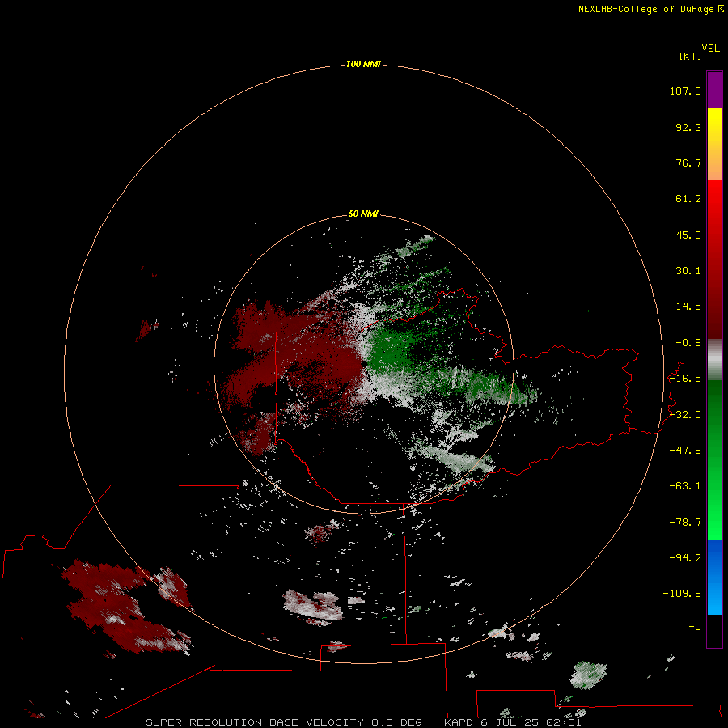728x728 pixels.
Task: Click the -78.7 velocity scale value
Action: pos(685,523)
